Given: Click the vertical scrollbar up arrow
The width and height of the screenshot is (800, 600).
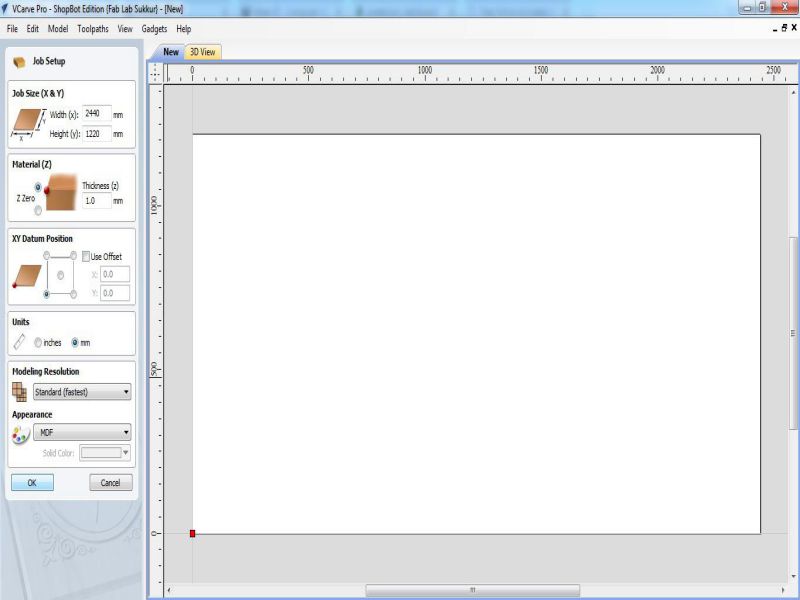Looking at the screenshot, I should pos(793,92).
